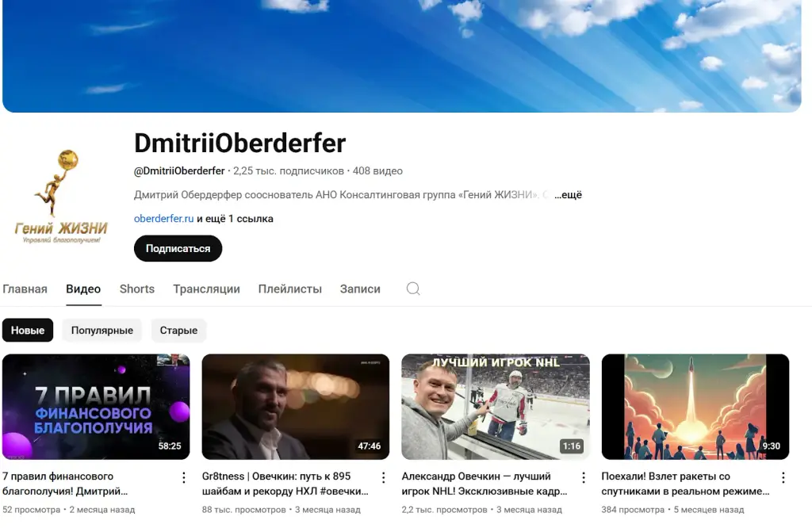Select the Старые sort chip
Image resolution: width=812 pixels, height=528 pixels.
(178, 331)
